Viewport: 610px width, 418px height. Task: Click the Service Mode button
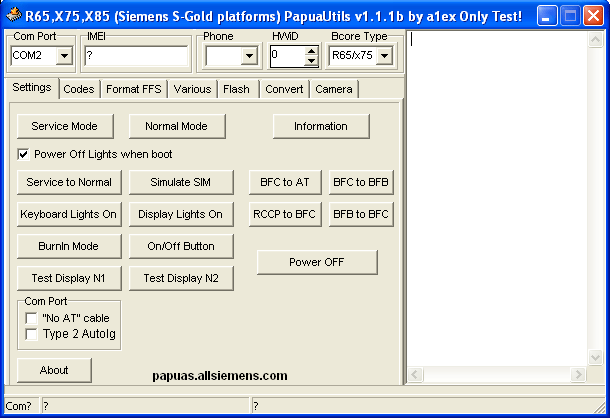65,126
